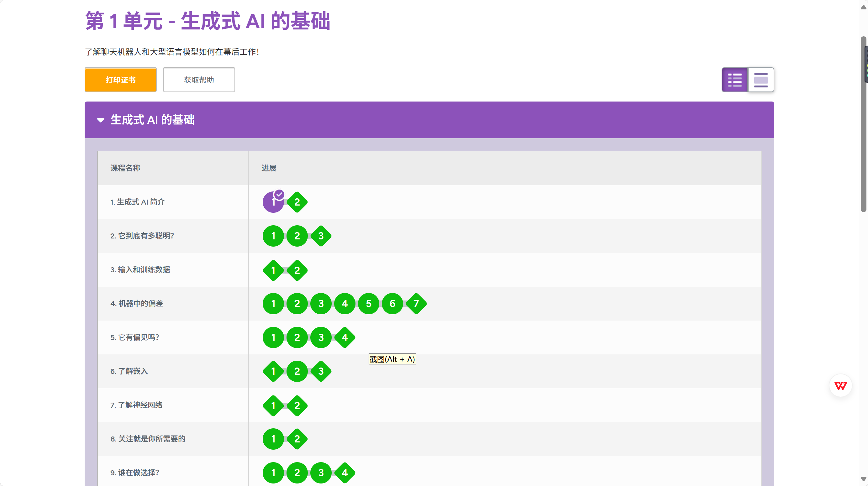The width and height of the screenshot is (868, 486).
Task: Open diamond level 2 in 关注就是你所需要的 row
Action: click(297, 439)
